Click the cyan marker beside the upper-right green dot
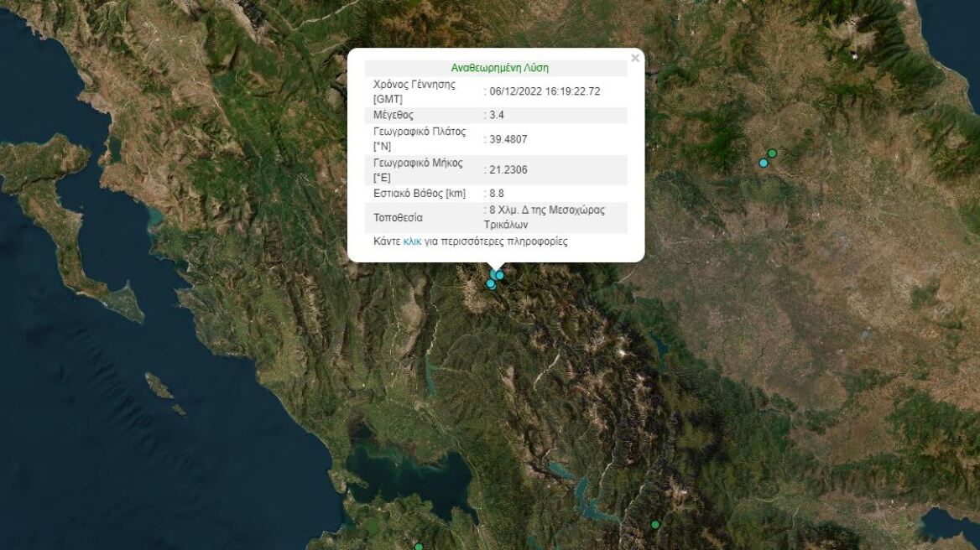The height and width of the screenshot is (550, 980). (762, 161)
